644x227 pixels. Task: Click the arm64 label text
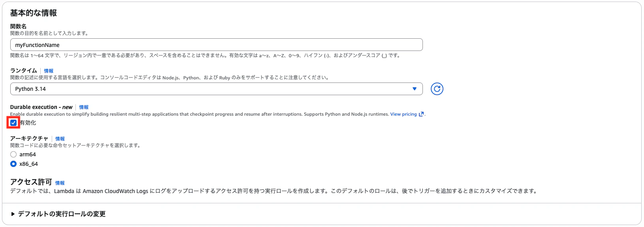[x=28, y=154]
